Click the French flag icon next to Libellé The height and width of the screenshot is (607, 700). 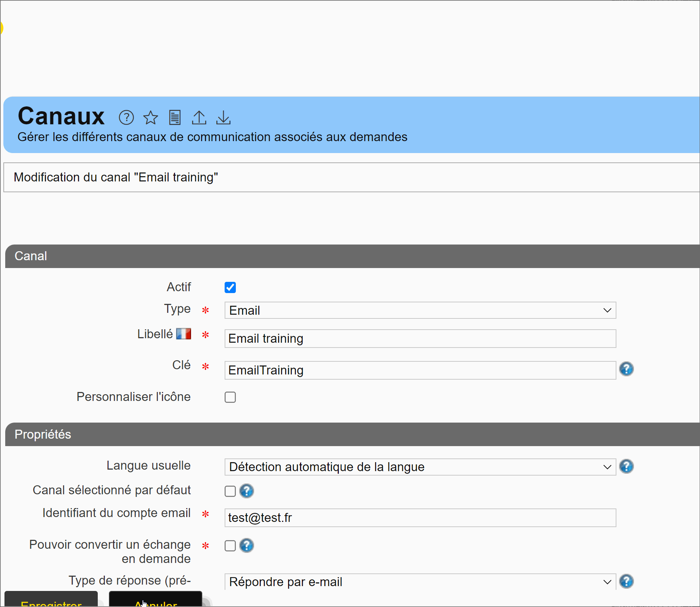183,334
